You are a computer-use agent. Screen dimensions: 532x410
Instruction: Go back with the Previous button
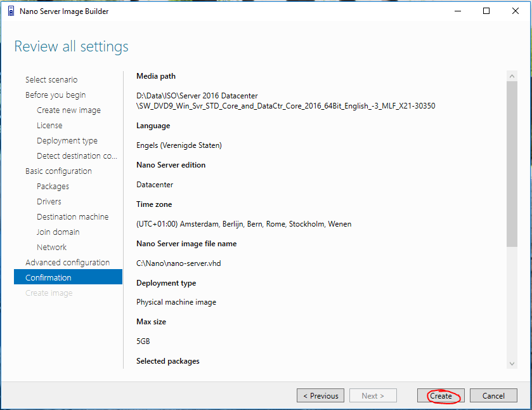pos(320,396)
